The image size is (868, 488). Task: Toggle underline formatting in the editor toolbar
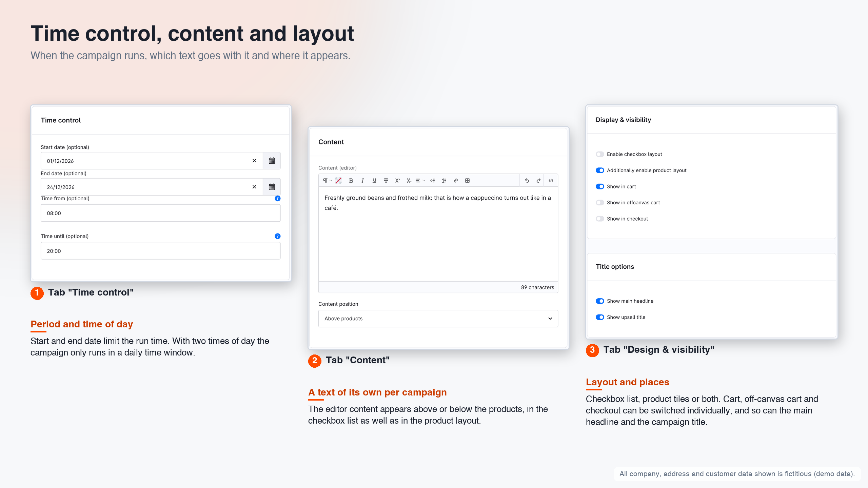tap(374, 181)
